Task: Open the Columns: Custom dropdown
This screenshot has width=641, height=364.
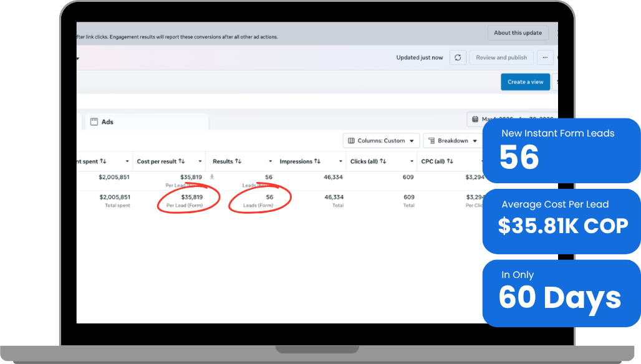Action: [381, 140]
